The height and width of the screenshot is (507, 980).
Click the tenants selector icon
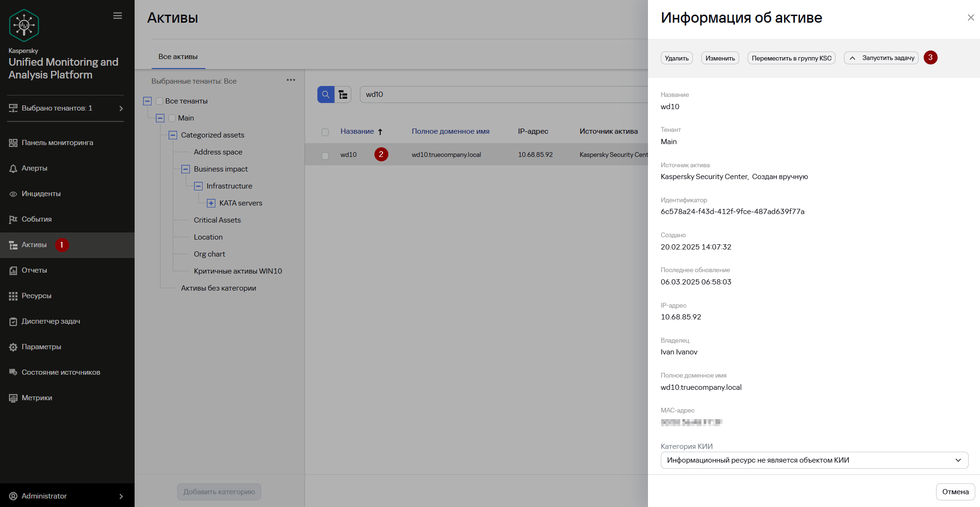click(x=13, y=108)
